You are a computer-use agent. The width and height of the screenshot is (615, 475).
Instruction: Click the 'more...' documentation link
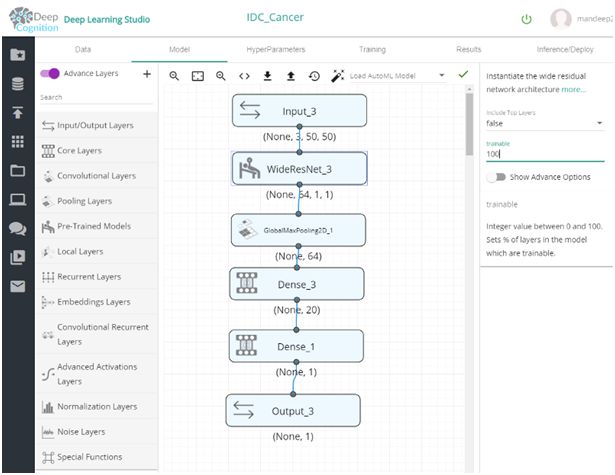(573, 89)
